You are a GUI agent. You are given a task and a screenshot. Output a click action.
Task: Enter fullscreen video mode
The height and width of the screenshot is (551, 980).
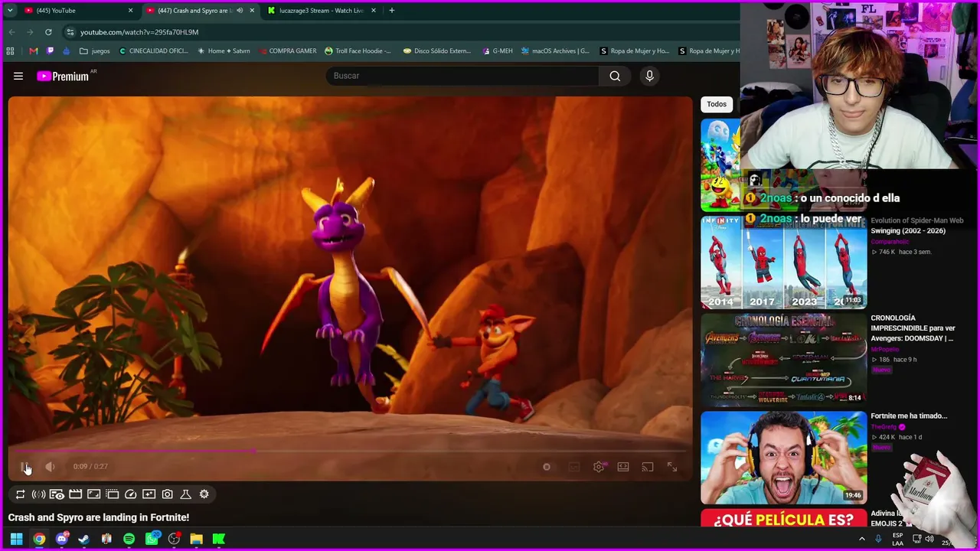672,467
